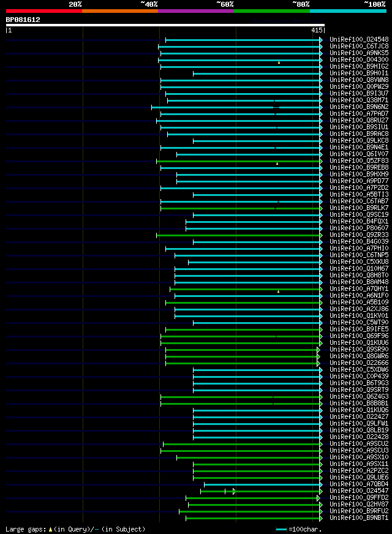Click the UniRef100_Q6IV07 label
Viewport: 392px width, 534px height.
click(x=359, y=154)
